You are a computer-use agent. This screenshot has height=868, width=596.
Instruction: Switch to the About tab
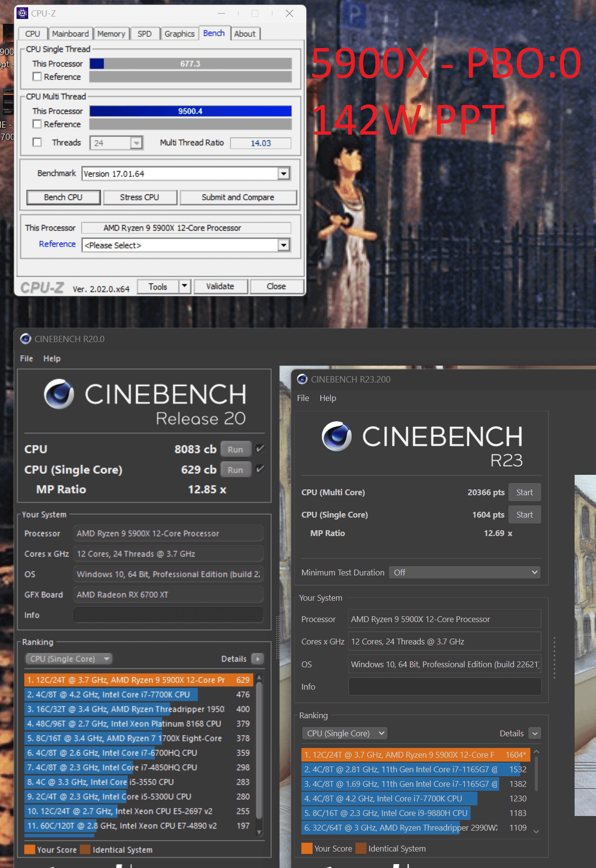[x=245, y=34]
